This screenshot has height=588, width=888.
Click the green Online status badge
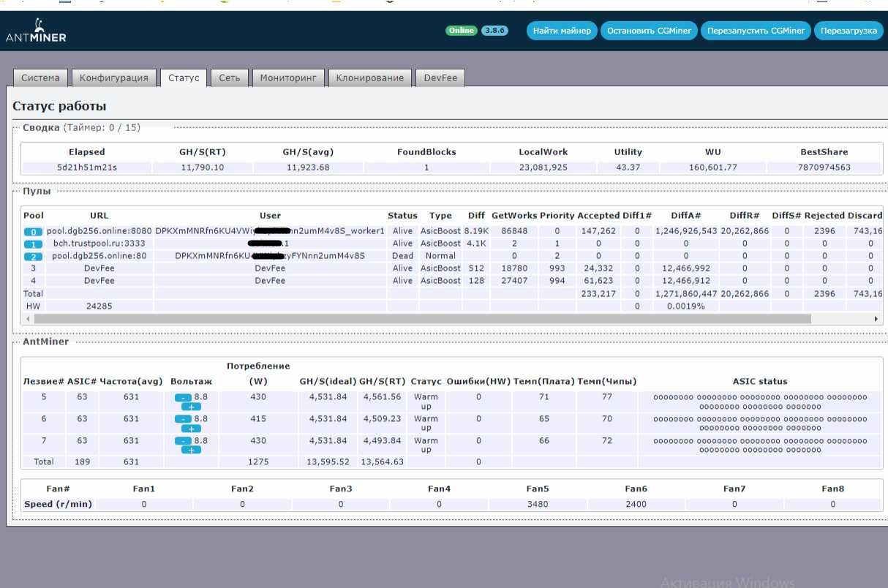tap(462, 31)
